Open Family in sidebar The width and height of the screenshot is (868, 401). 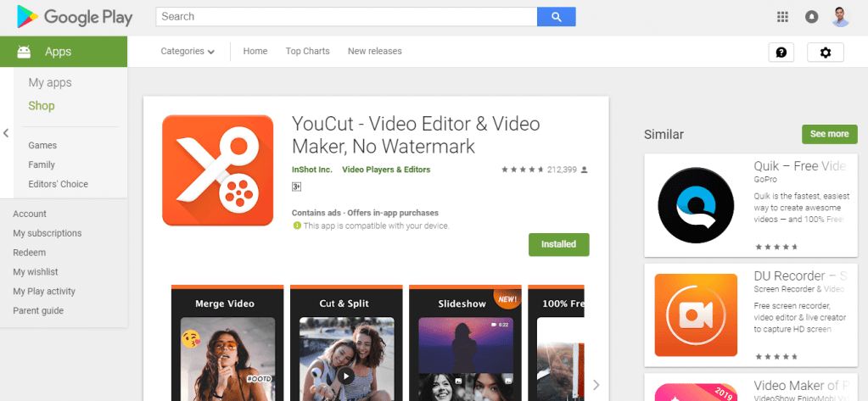[x=42, y=164]
